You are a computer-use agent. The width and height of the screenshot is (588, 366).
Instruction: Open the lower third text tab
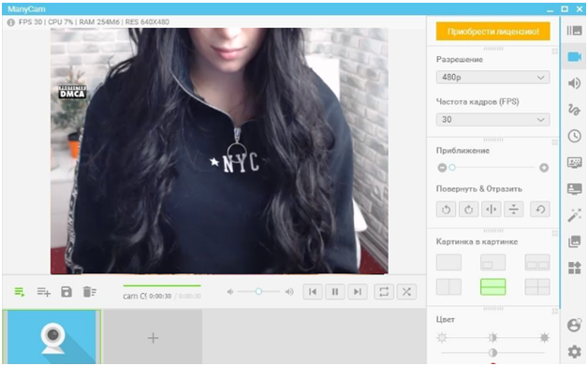[x=574, y=189]
